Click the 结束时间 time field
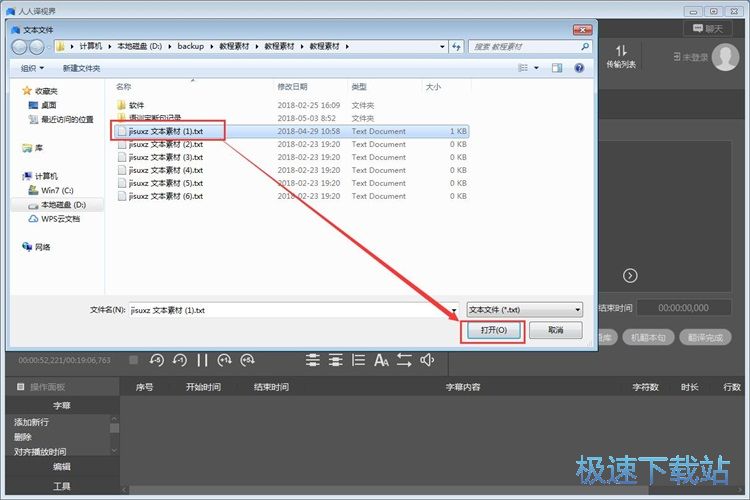This screenshot has height=500, width=750. [684, 308]
